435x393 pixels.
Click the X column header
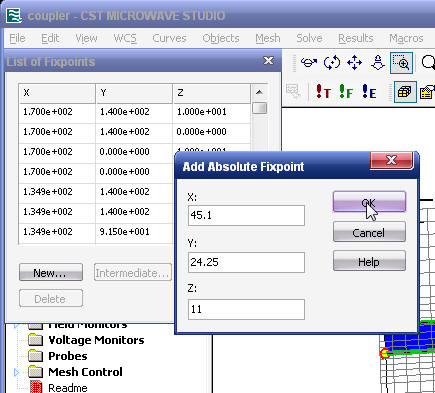tap(57, 93)
